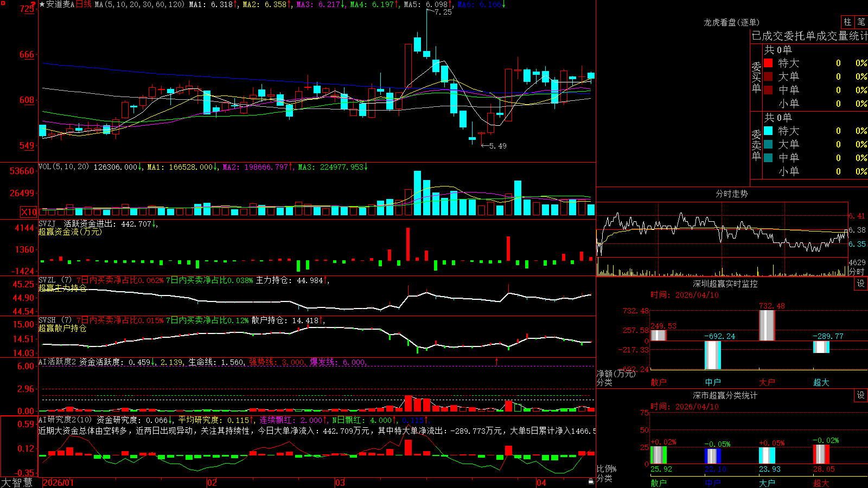The height and width of the screenshot is (488, 868).
Task: Click the 732.48 大户 net amount bar
Action: click(x=767, y=325)
